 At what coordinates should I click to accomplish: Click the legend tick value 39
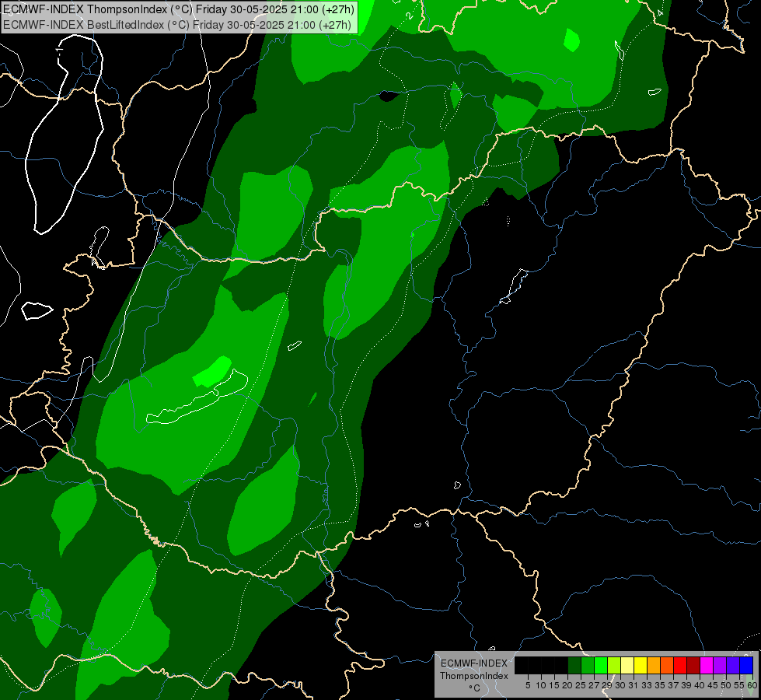pos(686,685)
